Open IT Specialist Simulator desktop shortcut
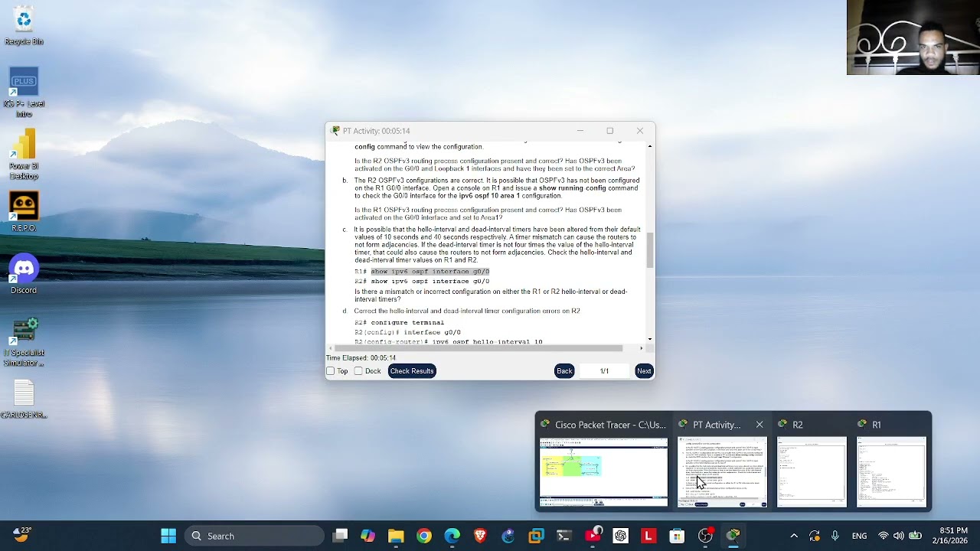The height and width of the screenshot is (551, 980). pyautogui.click(x=24, y=342)
